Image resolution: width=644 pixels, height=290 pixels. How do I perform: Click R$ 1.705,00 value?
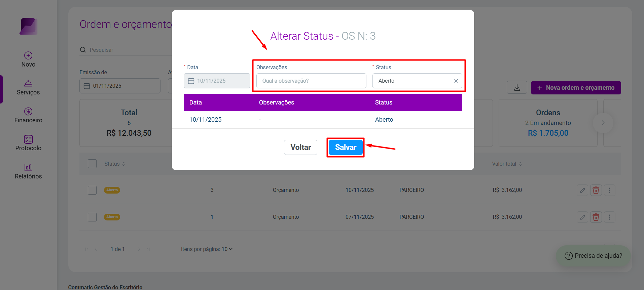[548, 133]
